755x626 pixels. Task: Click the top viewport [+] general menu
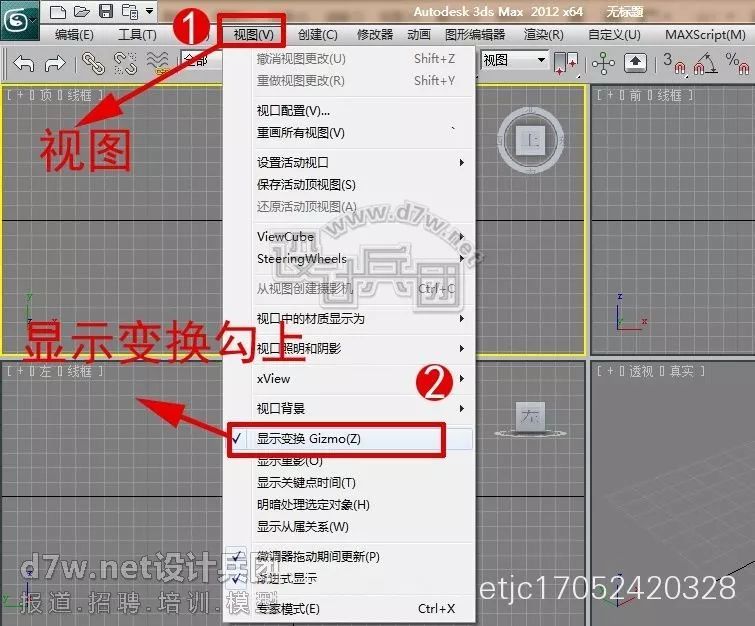pos(20,95)
